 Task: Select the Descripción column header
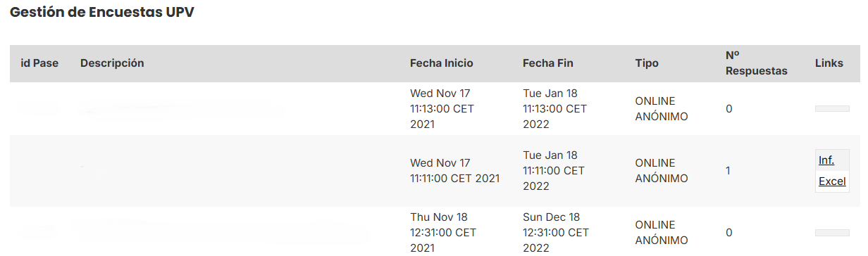112,63
